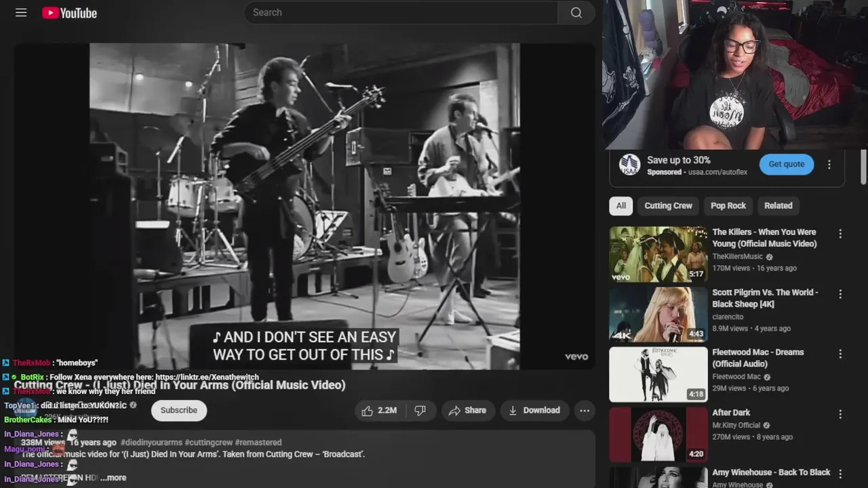Click the BotRix chat username
The height and width of the screenshot is (488, 868).
tap(32, 378)
